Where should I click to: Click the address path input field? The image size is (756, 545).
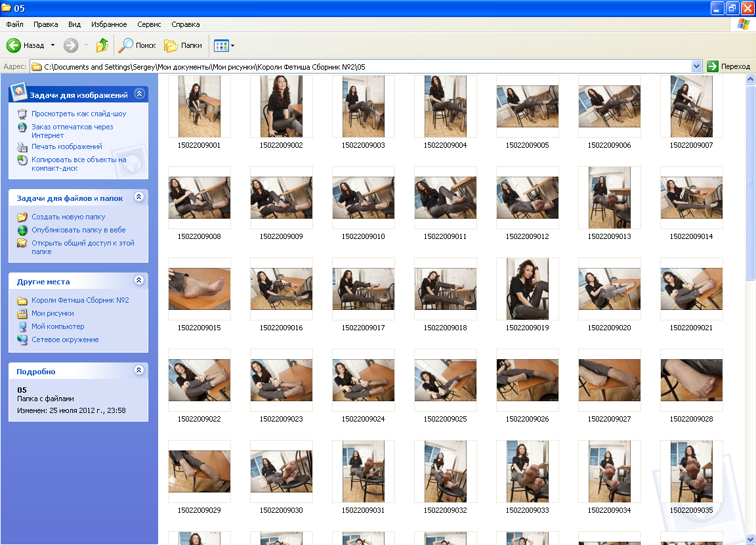tap(366, 66)
